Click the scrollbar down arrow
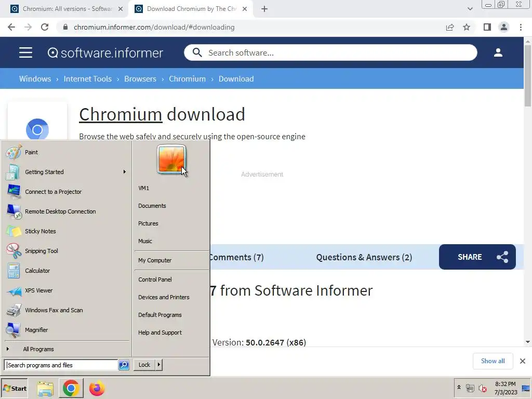The height and width of the screenshot is (399, 532). tap(528, 342)
